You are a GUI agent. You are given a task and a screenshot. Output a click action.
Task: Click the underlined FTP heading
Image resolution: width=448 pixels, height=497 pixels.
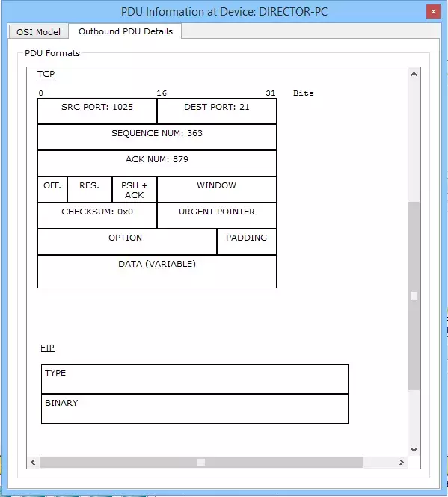[x=47, y=348]
